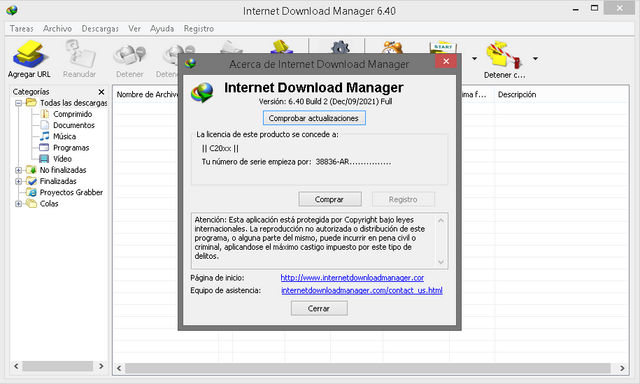The image size is (640, 384).
Task: Click the Nombre de Archivo column header
Action: [147, 94]
